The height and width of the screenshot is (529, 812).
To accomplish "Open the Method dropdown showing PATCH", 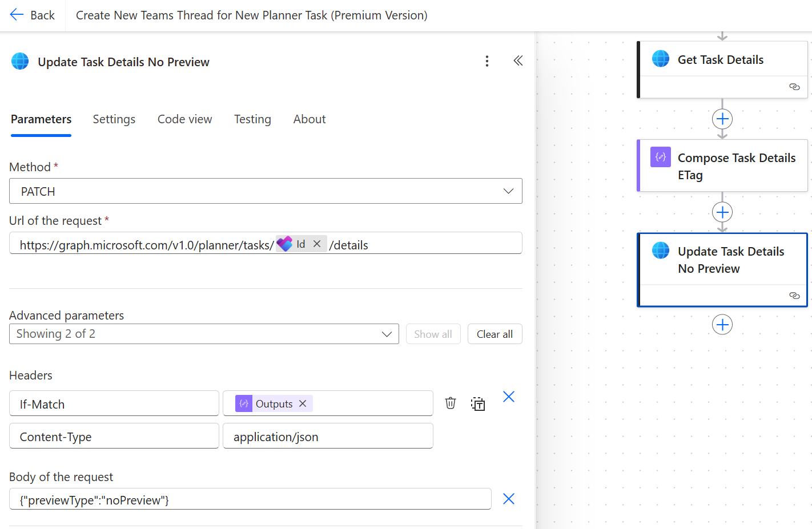I will pyautogui.click(x=266, y=191).
